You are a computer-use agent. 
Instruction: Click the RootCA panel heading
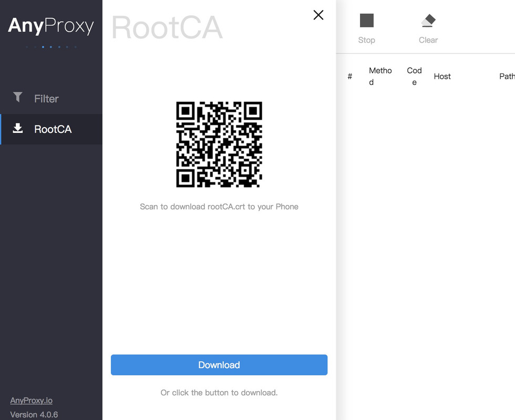pos(167,27)
